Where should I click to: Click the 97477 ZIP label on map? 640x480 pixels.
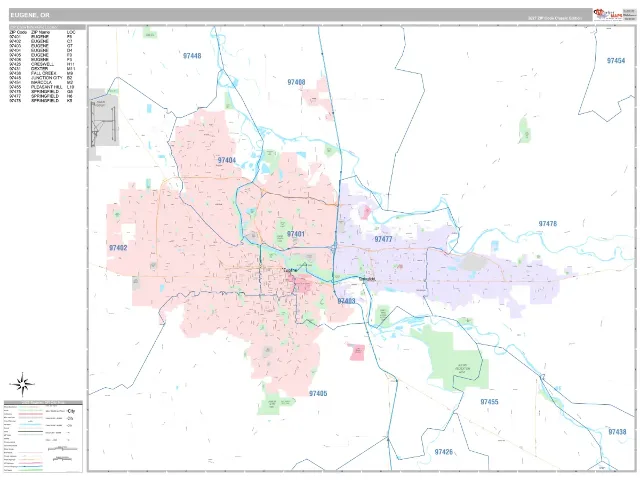pos(383,239)
